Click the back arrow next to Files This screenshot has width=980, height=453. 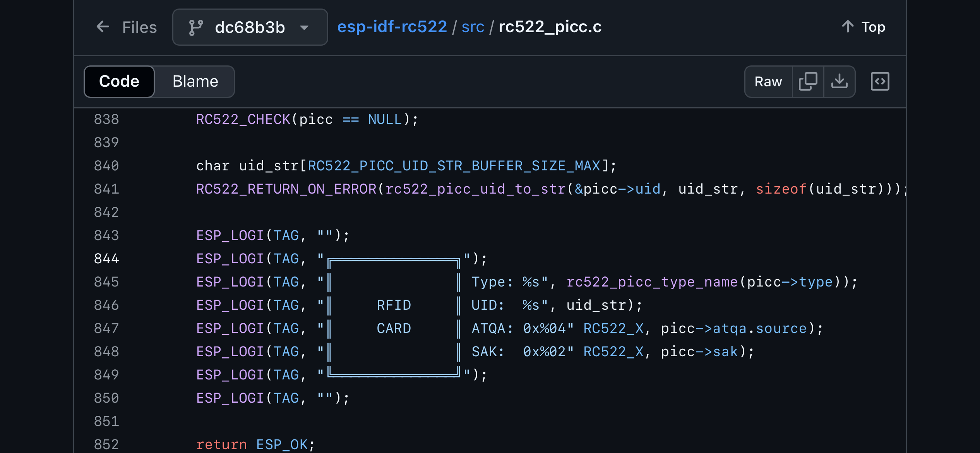(x=103, y=27)
